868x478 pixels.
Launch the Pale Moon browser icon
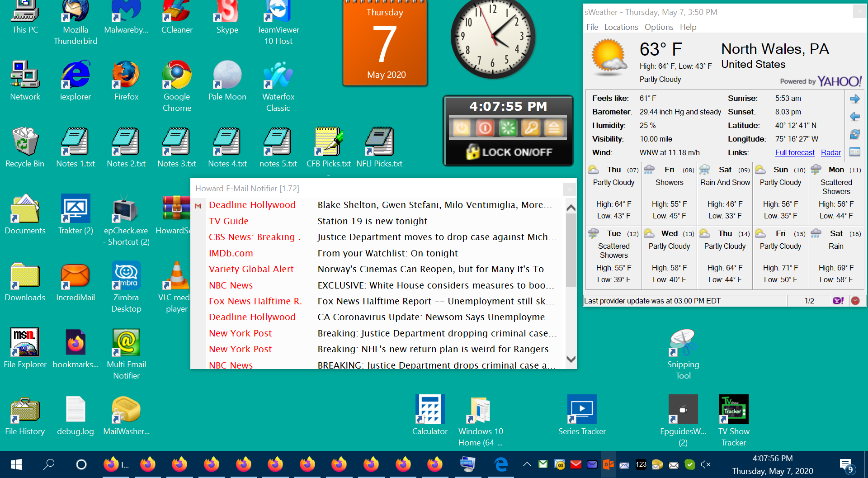click(227, 80)
